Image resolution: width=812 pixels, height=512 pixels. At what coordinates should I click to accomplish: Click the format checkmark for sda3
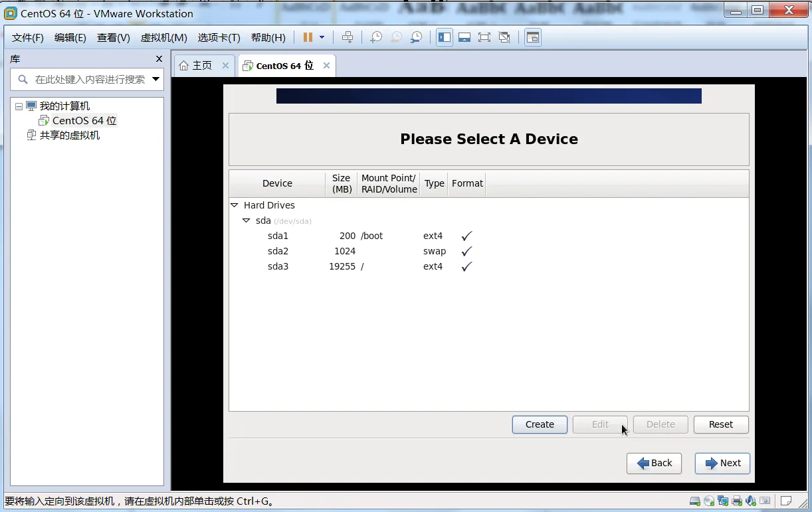pos(466,266)
